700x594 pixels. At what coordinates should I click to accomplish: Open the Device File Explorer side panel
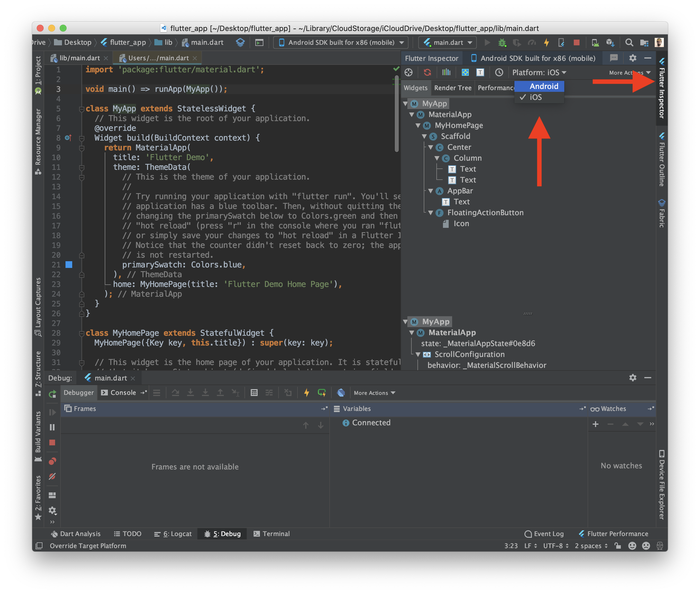coord(662,485)
